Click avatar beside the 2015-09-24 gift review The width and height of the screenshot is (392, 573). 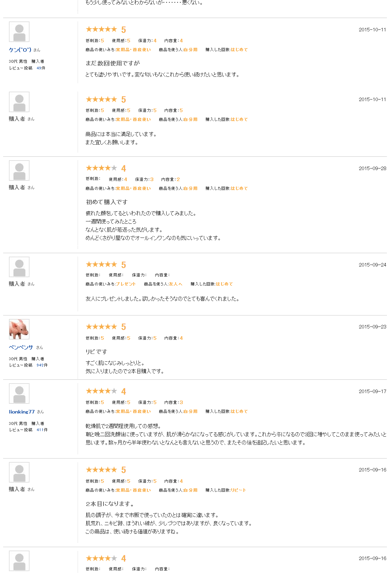[19, 267]
